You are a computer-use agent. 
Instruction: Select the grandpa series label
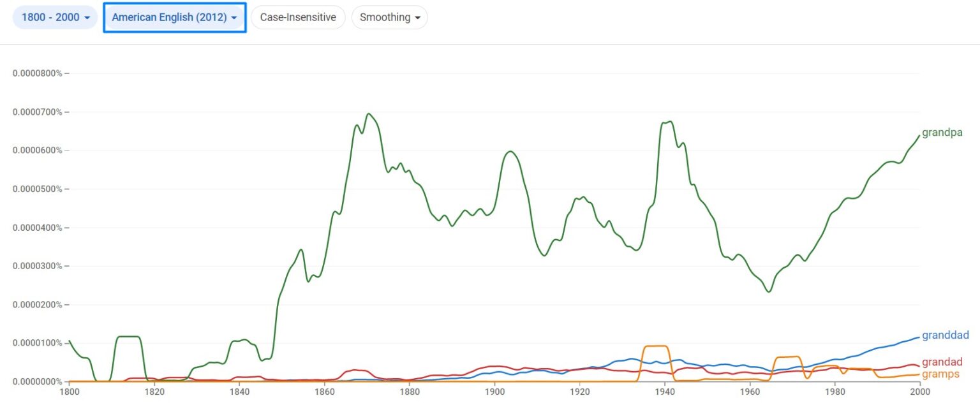(x=942, y=133)
